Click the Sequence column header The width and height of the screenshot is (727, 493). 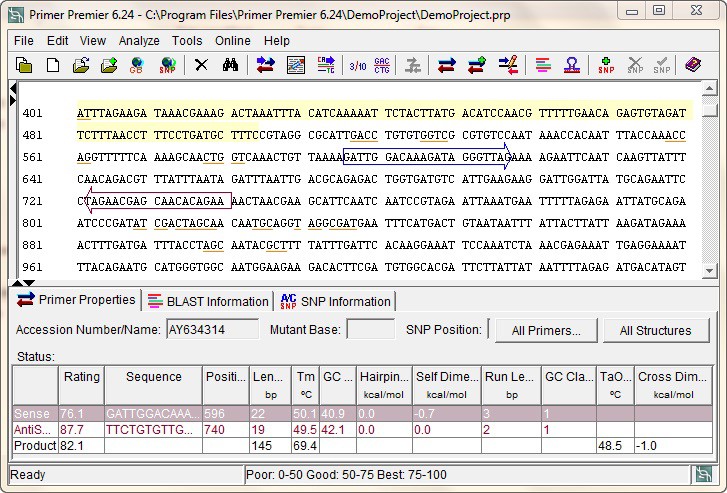[x=153, y=385]
